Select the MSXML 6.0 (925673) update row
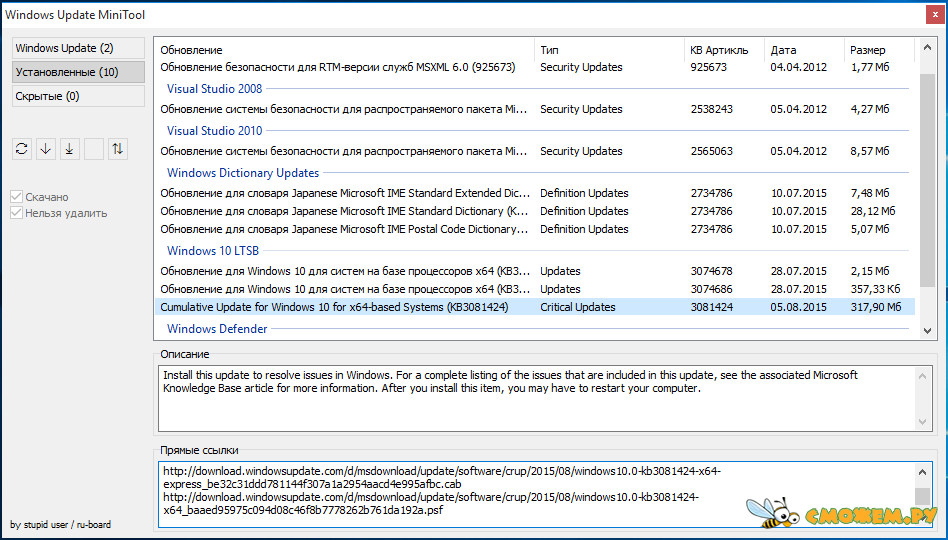Screen dimensions: 948x540 535,67
